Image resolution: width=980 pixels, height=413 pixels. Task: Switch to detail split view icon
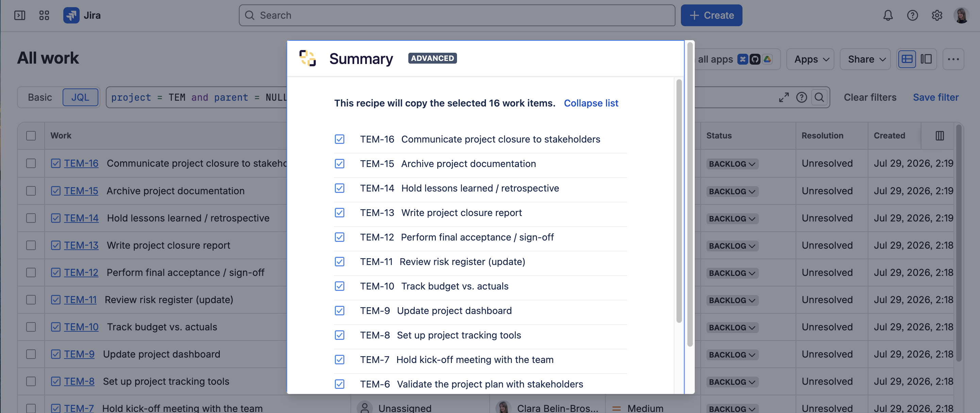coord(926,59)
